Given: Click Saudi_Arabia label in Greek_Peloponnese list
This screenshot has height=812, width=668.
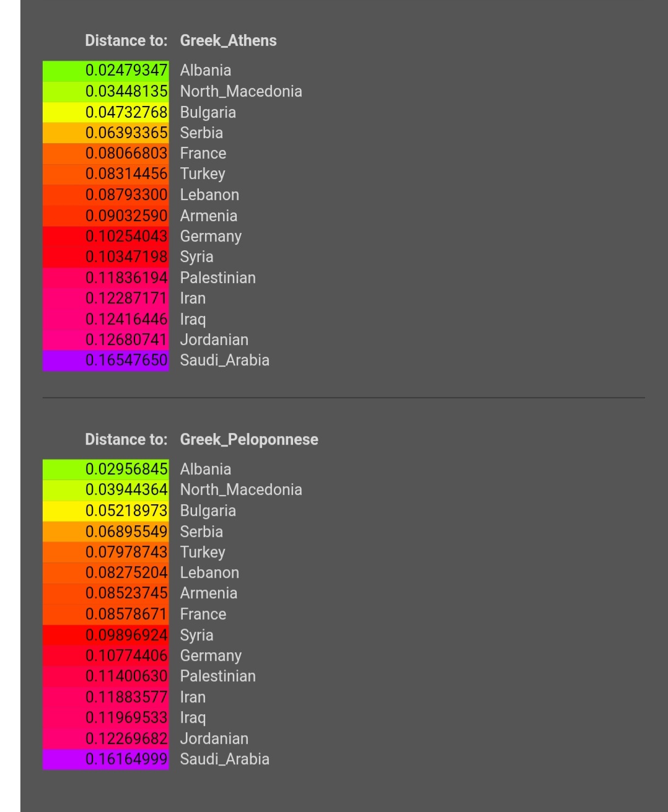Looking at the screenshot, I should coord(224,759).
